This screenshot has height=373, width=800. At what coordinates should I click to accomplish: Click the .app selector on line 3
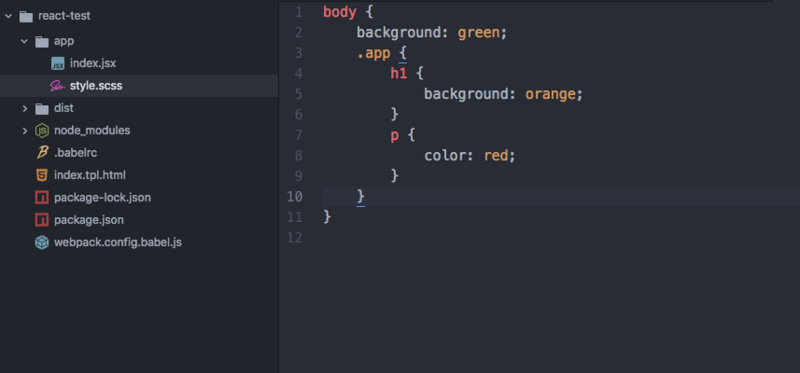click(x=373, y=53)
